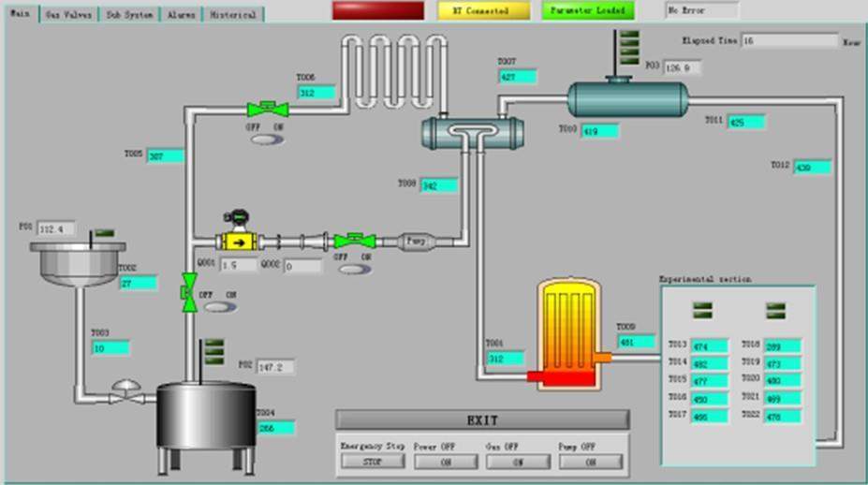Click the T008 temperature reading
This screenshot has width=868, height=485.
(x=439, y=185)
